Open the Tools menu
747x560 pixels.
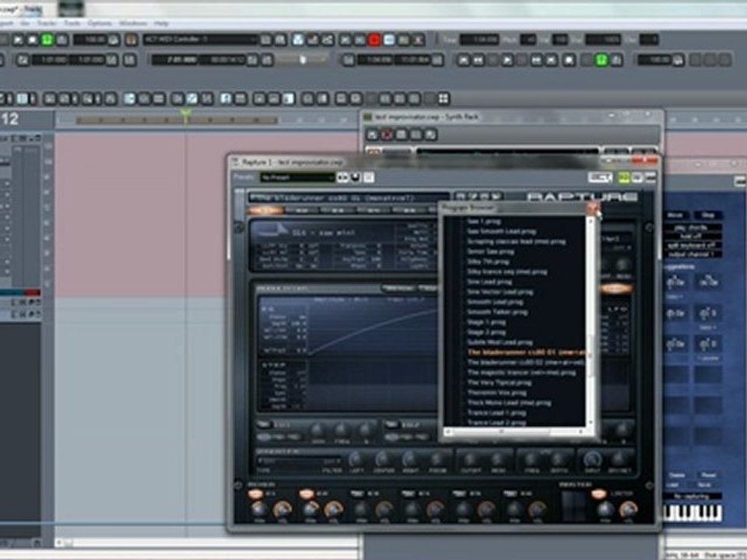pyautogui.click(x=72, y=23)
